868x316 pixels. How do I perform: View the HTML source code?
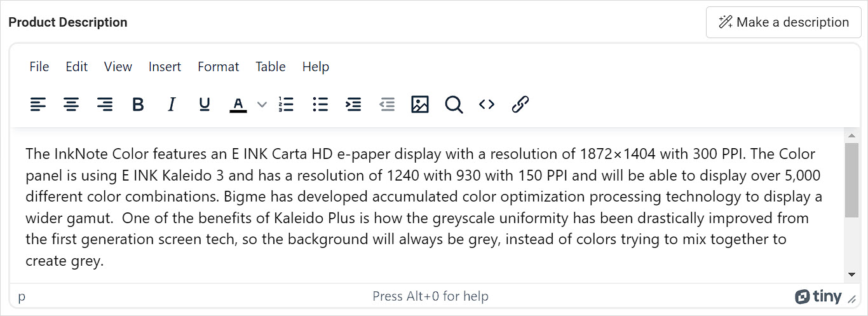pyautogui.click(x=487, y=104)
